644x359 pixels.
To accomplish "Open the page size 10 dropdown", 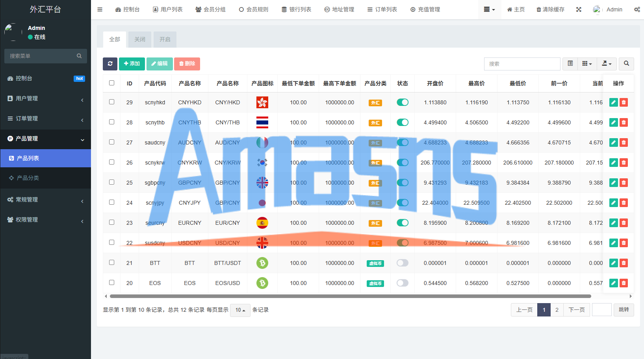I will pyautogui.click(x=240, y=310).
